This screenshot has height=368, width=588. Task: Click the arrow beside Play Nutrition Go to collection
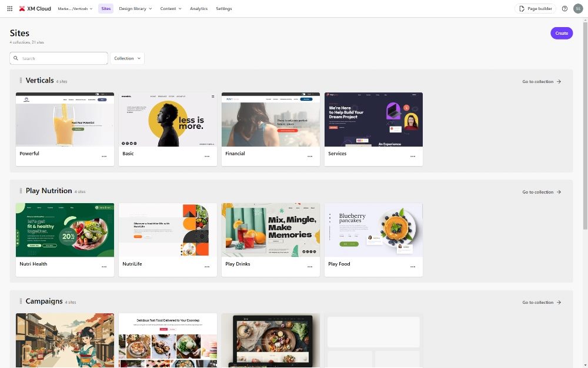coord(559,192)
